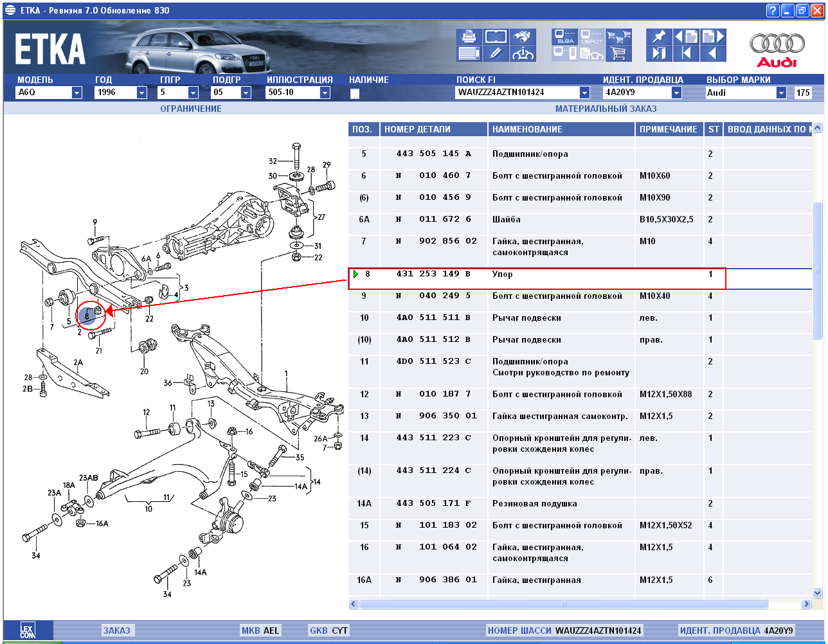Click scroll-left arrow of parts list
The height and width of the screenshot is (644, 828).
pos(353,604)
